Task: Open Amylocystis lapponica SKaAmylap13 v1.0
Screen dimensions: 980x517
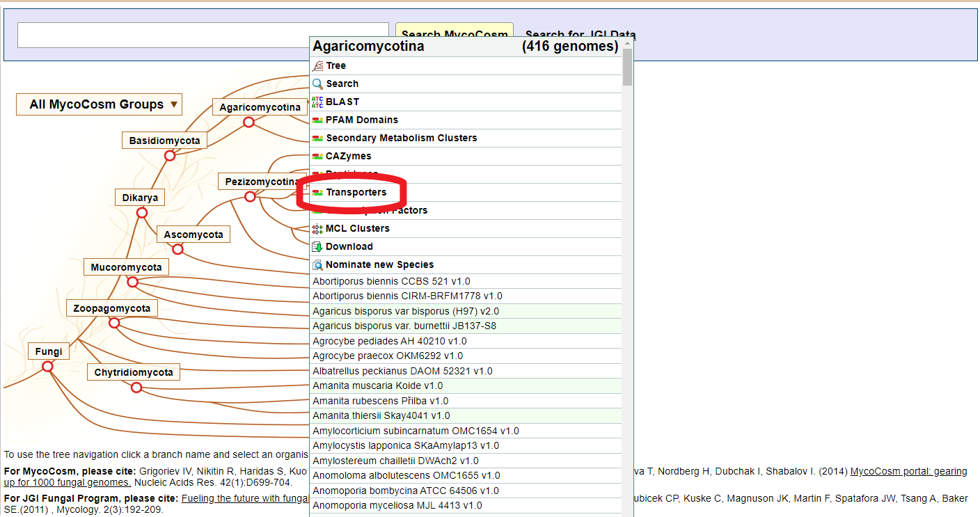Action: (466, 445)
